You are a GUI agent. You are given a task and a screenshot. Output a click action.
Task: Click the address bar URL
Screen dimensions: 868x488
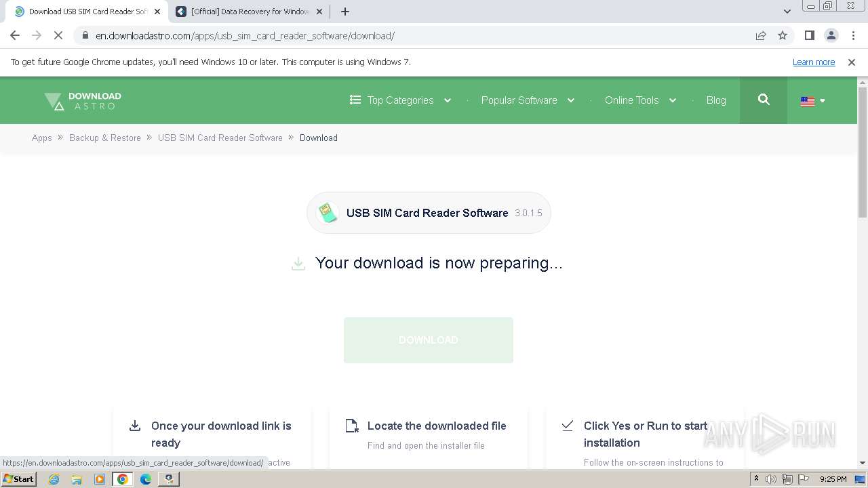[x=245, y=36]
